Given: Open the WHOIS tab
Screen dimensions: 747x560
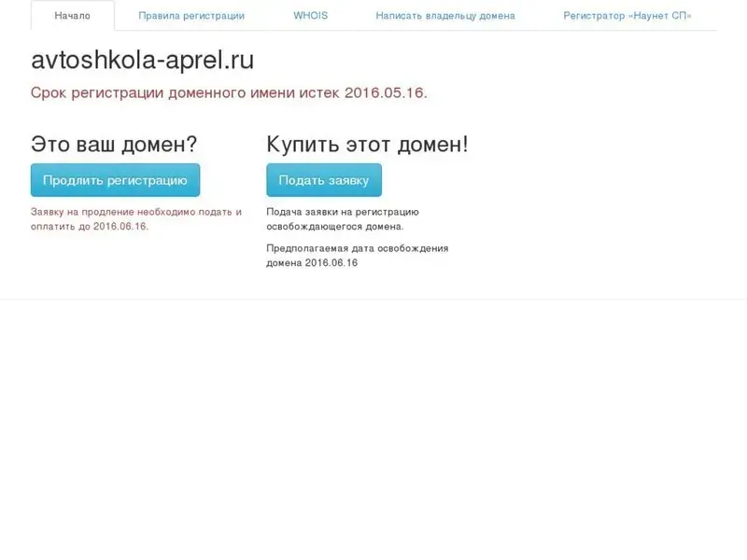Looking at the screenshot, I should tap(310, 16).
